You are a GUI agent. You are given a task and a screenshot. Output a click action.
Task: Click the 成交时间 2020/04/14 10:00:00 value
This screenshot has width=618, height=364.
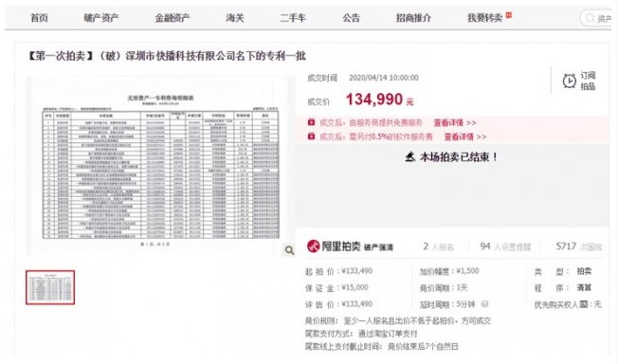coord(384,78)
